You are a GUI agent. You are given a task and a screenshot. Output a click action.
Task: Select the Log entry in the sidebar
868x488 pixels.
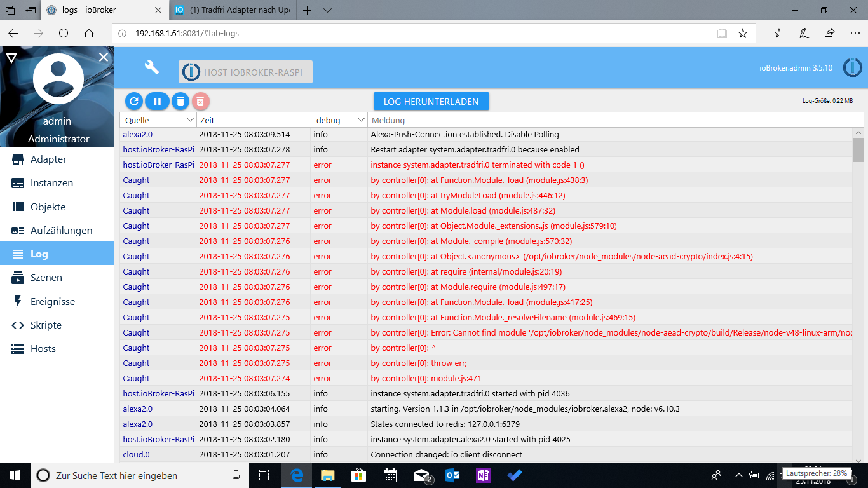tap(57, 254)
